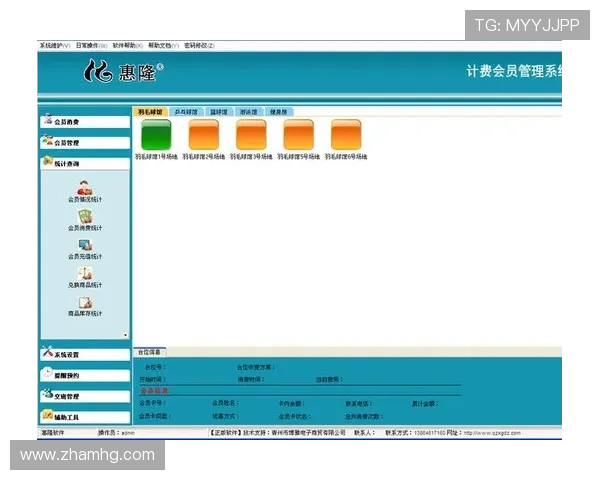Open the 会员消费 sidebar section

85,122
